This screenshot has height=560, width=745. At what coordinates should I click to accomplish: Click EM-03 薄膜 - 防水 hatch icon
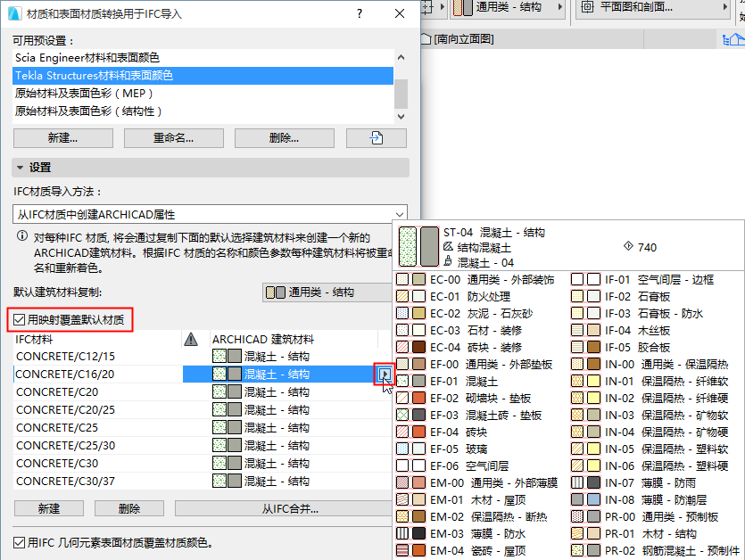402,533
